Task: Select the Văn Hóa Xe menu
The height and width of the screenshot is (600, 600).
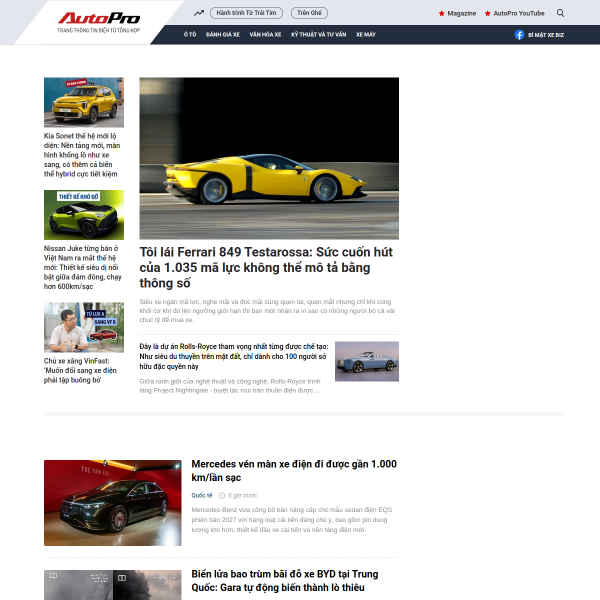Action: tap(265, 34)
